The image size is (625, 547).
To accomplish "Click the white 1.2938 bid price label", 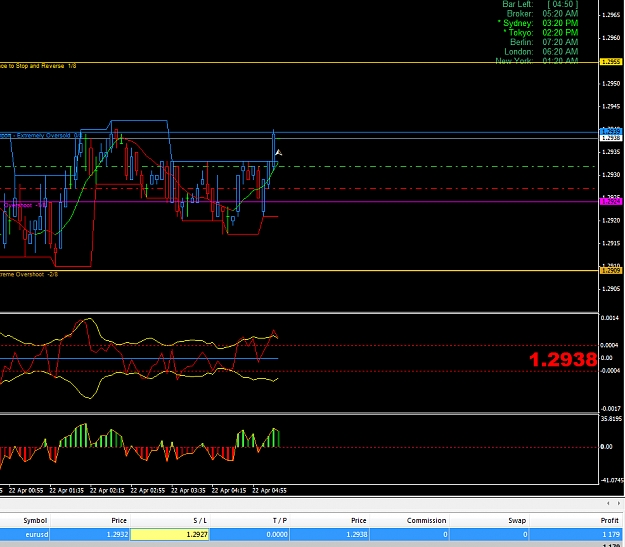I will pos(611,138).
